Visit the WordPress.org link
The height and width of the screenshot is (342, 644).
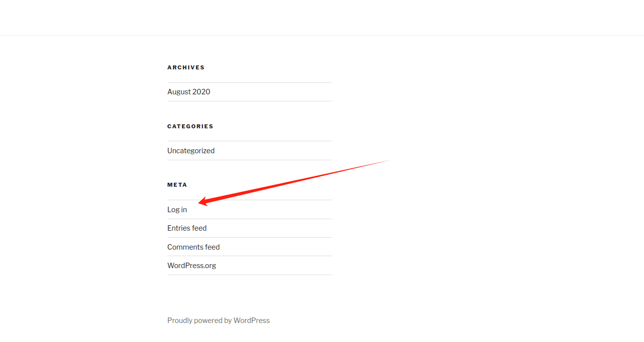click(x=191, y=266)
